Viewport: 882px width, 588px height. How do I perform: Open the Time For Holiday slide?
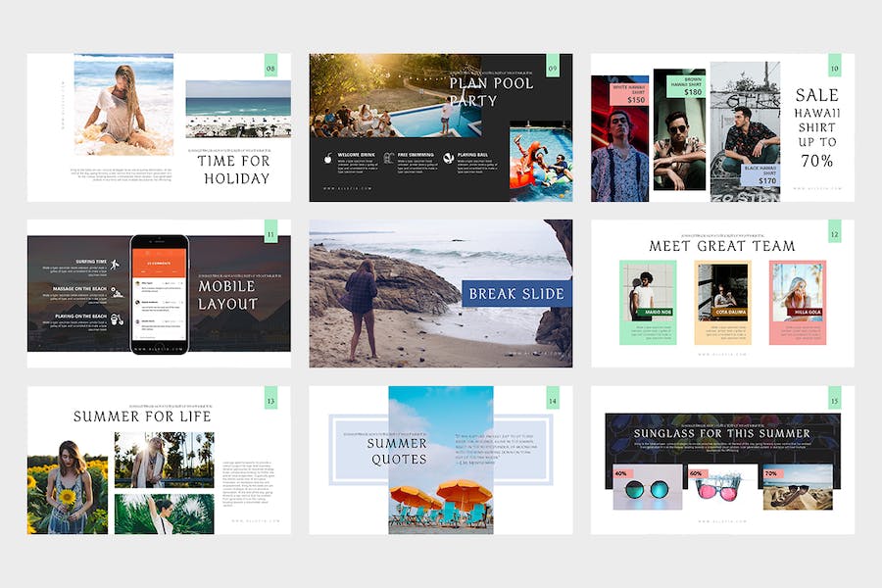click(x=159, y=127)
